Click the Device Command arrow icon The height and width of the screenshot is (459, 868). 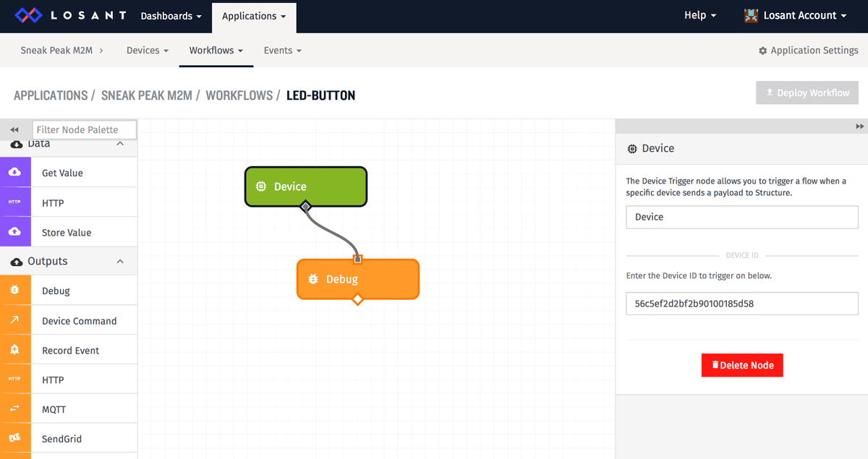15,320
